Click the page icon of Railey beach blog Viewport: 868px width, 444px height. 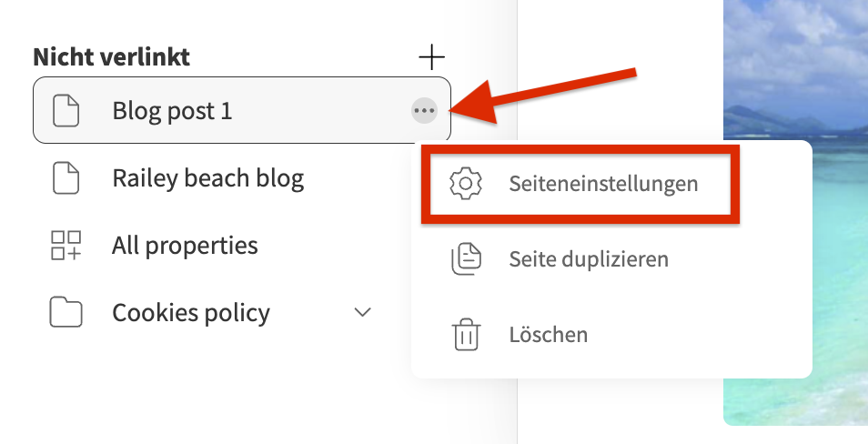click(x=66, y=178)
